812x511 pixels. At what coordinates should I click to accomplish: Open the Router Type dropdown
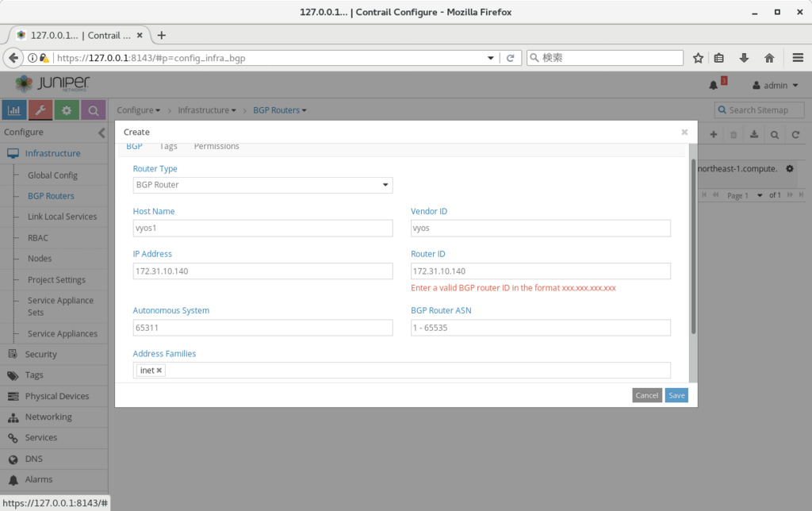point(262,185)
